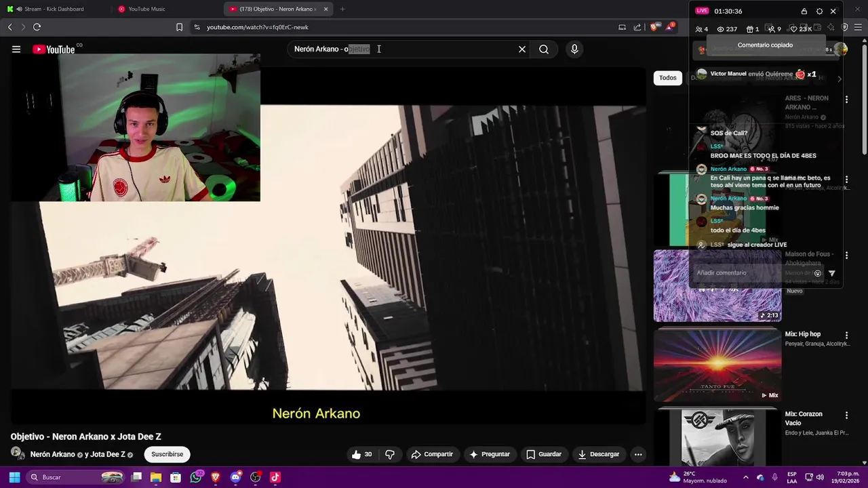Open TikTok Live Studio from the taskbar

pyautogui.click(x=275, y=477)
